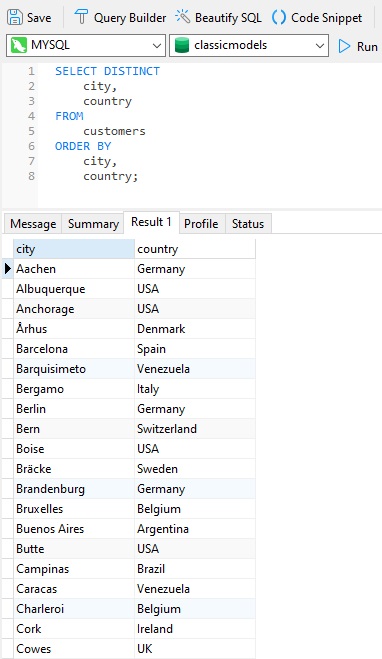
Task: Select the Bruxelles cell
Action: pos(74,509)
